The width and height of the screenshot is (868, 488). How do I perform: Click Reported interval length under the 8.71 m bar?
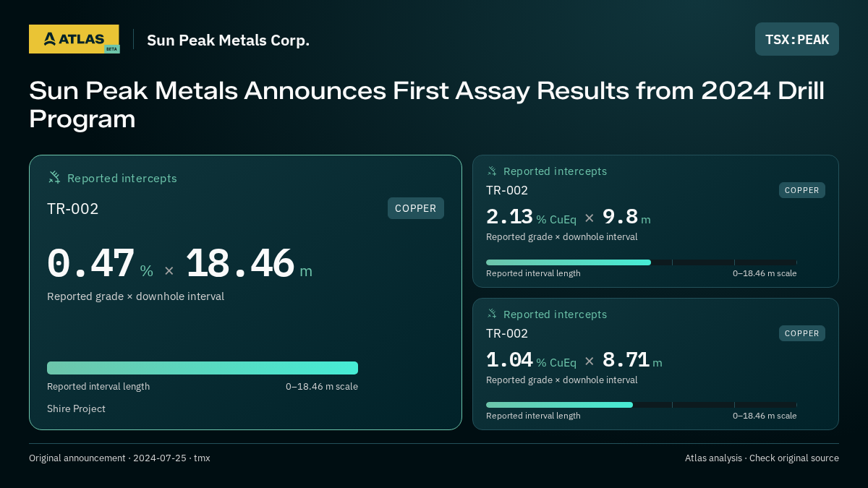coord(533,416)
